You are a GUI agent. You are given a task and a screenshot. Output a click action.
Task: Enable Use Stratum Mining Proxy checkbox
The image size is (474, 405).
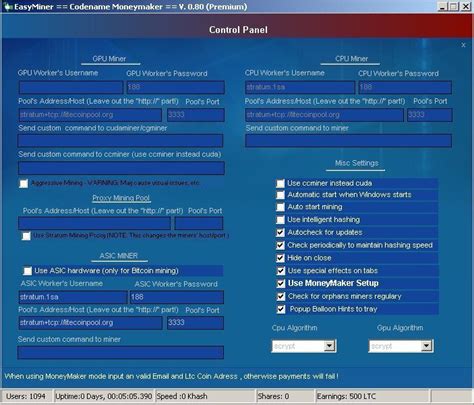click(26, 236)
